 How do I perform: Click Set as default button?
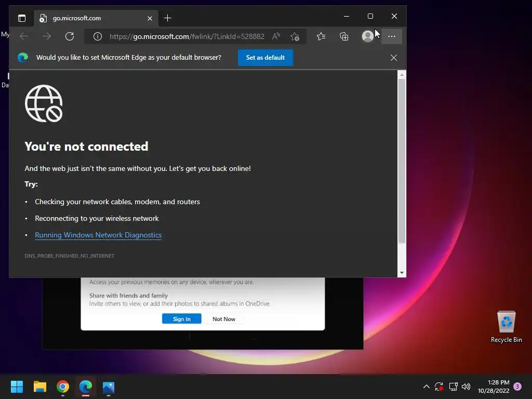[x=265, y=58]
